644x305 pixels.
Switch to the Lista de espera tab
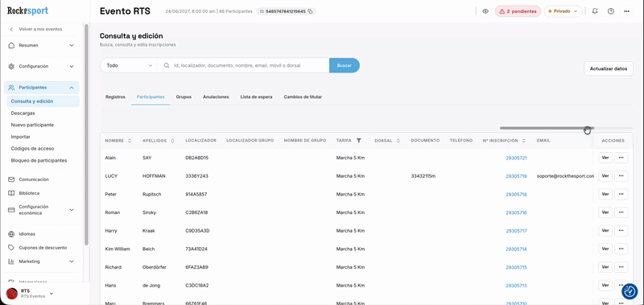click(256, 97)
